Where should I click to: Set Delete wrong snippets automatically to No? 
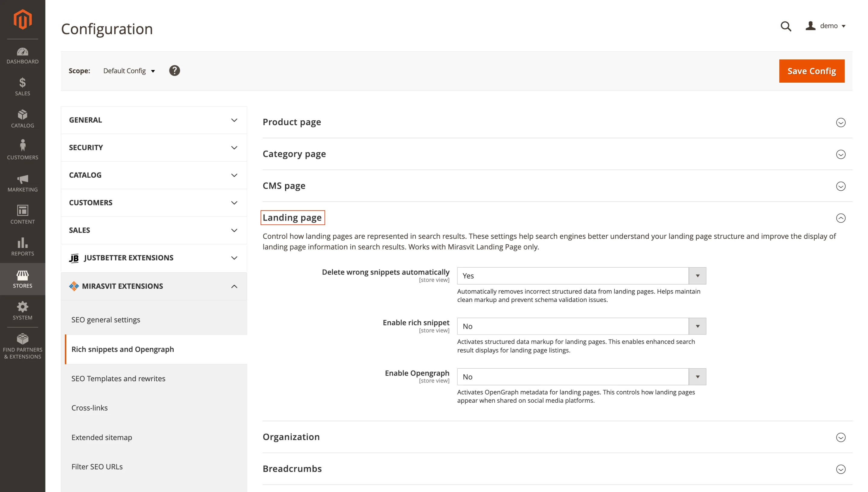point(581,276)
